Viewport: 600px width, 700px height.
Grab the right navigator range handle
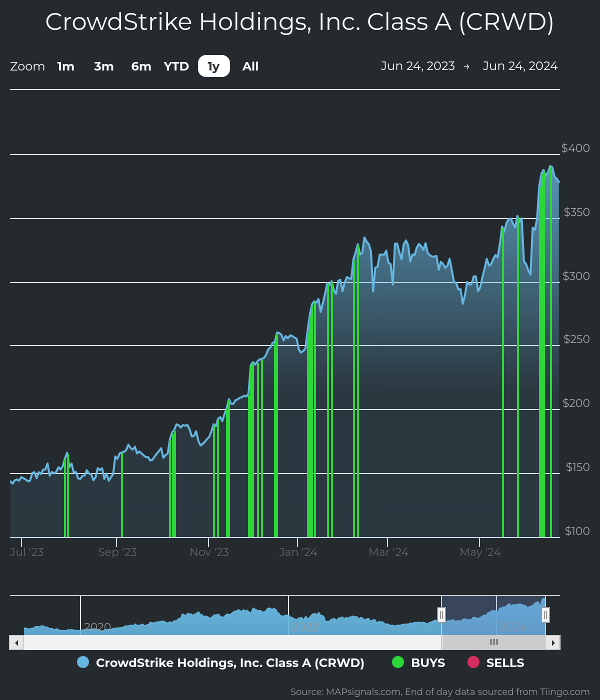pyautogui.click(x=545, y=614)
